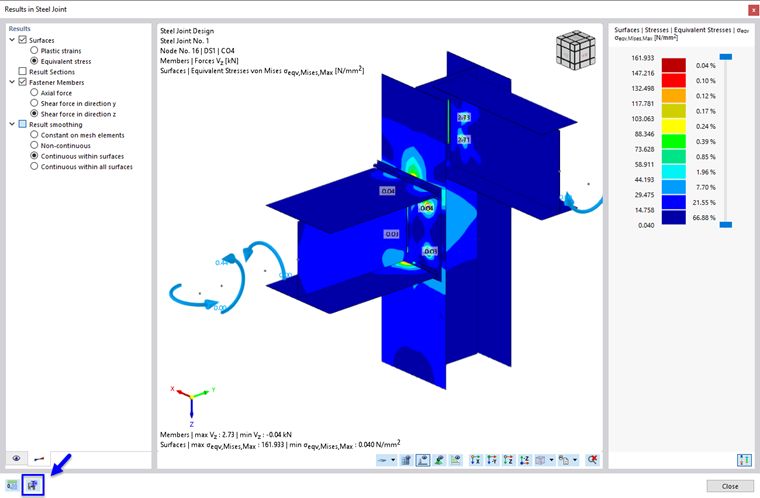Open the cube view dropdown arrow
The height and width of the screenshot is (498, 760).
point(552,460)
